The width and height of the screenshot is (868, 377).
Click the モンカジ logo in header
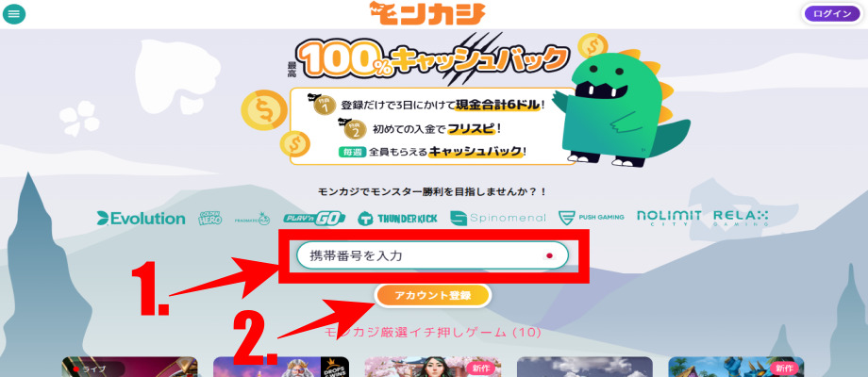point(427,14)
